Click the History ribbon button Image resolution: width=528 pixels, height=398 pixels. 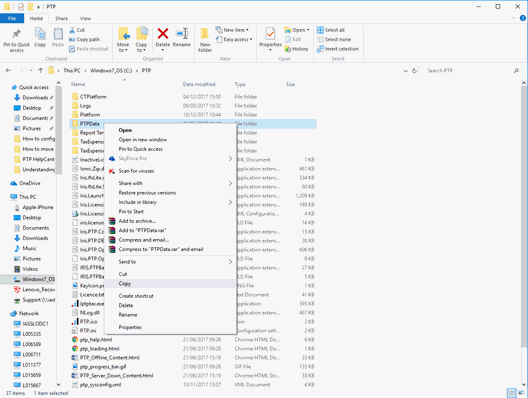[x=296, y=49]
